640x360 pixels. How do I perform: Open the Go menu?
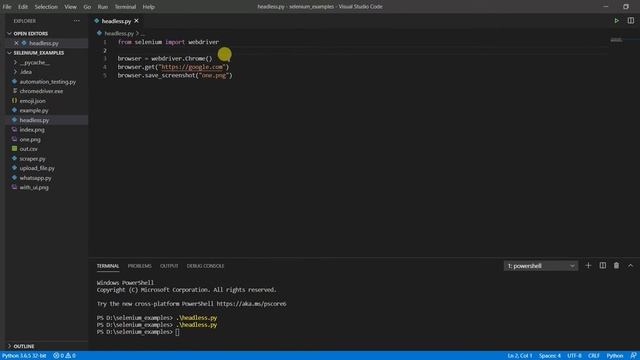tap(87, 7)
